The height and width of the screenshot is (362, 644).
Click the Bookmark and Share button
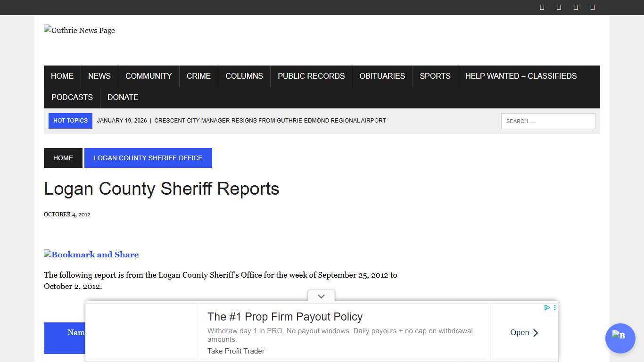(91, 255)
